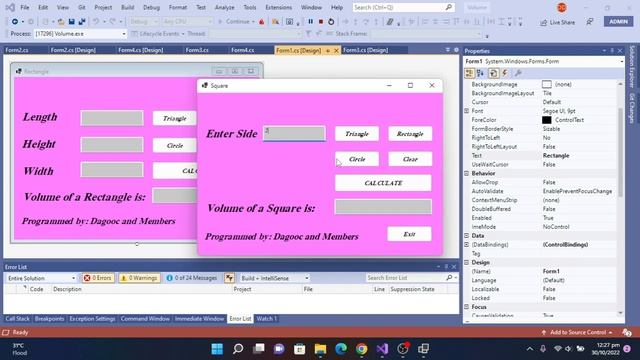Image resolution: width=640 pixels, height=360 pixels.
Task: Click the Enter Side text box
Action: click(x=294, y=133)
